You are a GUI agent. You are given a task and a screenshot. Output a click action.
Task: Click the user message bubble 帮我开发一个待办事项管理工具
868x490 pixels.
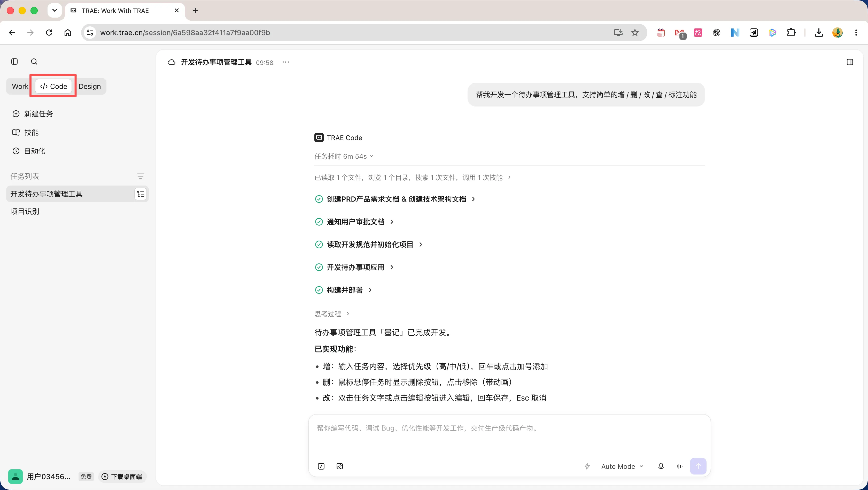click(586, 95)
